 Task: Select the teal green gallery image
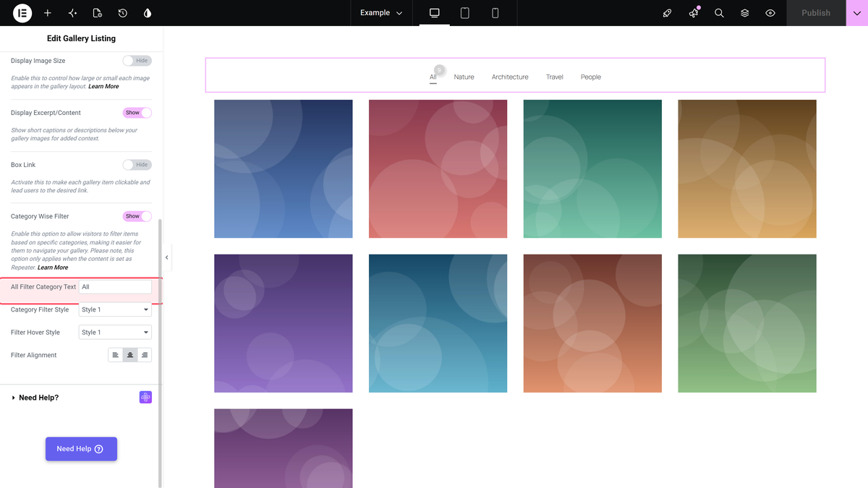[x=592, y=168]
